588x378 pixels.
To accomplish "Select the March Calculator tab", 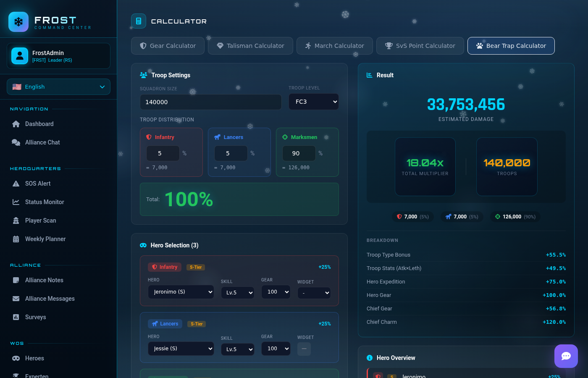I will (x=334, y=46).
